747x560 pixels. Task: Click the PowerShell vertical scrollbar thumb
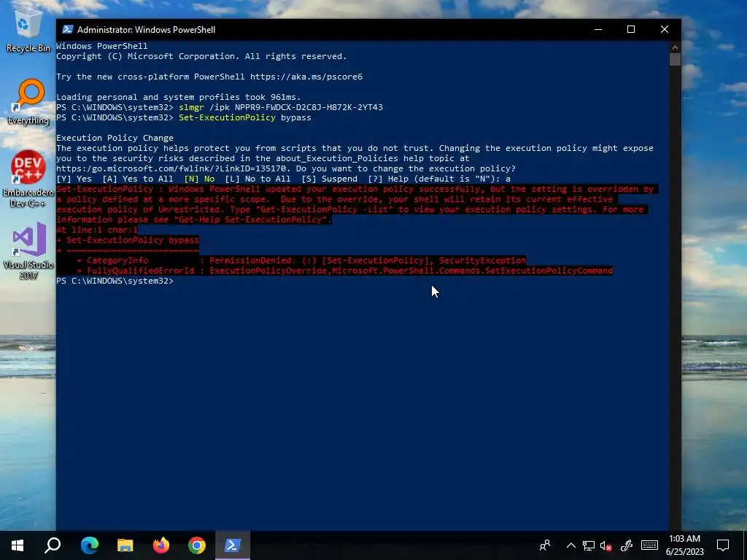click(675, 60)
